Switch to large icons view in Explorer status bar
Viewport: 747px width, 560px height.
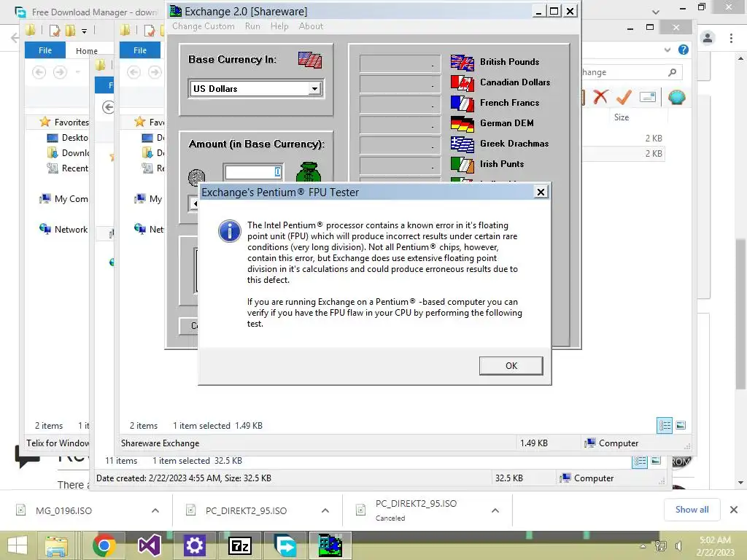[x=681, y=425]
